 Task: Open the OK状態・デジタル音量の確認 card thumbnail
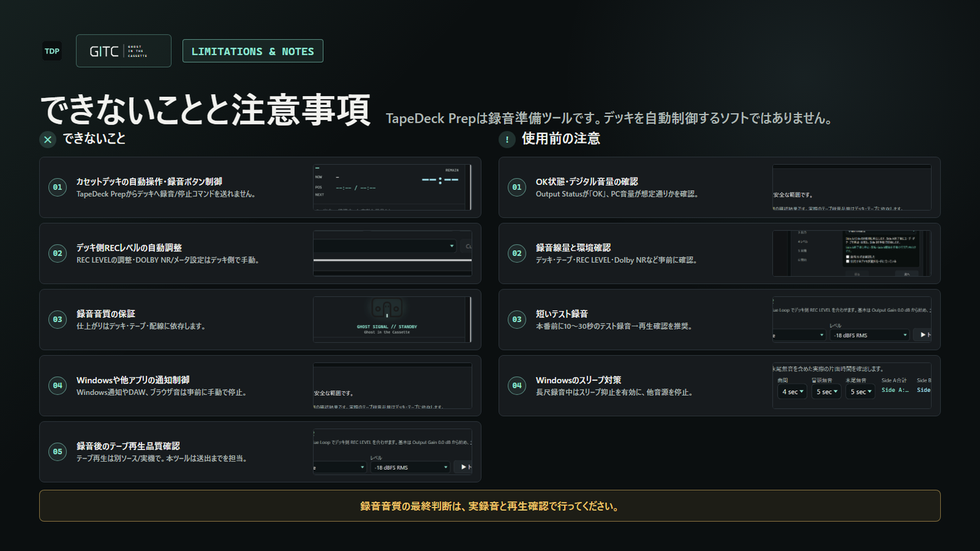852,187
